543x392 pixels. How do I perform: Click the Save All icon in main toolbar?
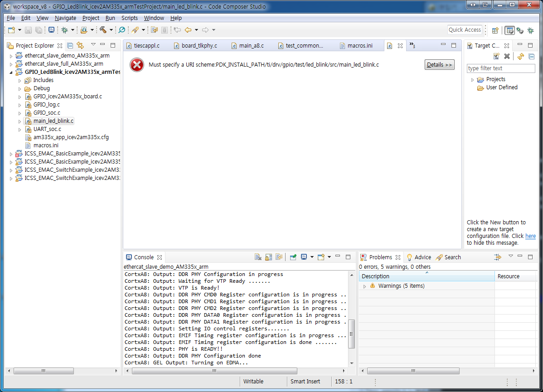pos(39,30)
